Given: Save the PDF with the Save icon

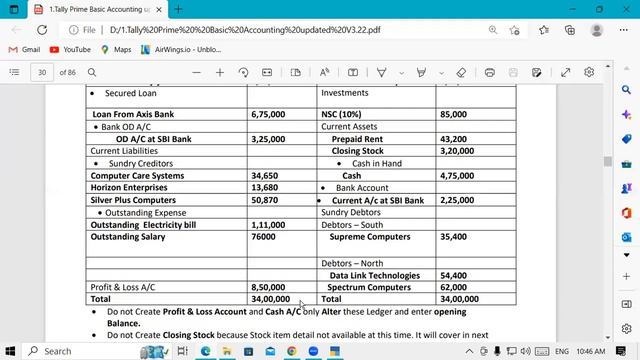Looking at the screenshot, I should [513, 72].
